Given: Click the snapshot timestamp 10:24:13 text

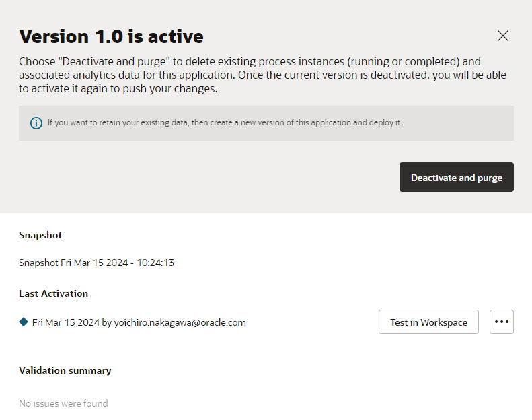Looking at the screenshot, I should pyautogui.click(x=156, y=262).
